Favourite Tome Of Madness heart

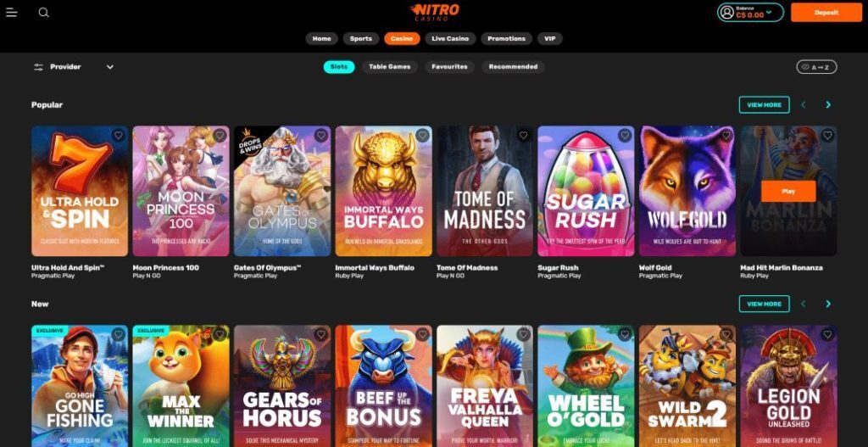(x=523, y=136)
